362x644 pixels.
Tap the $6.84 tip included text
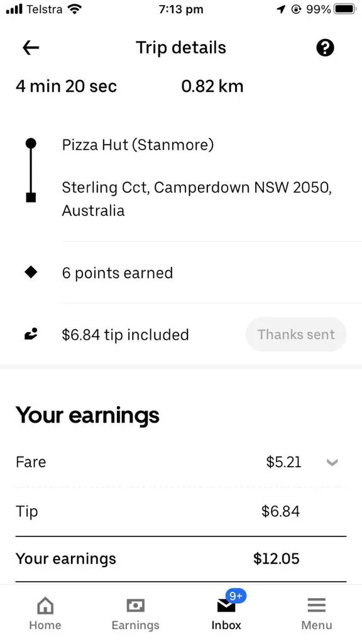click(x=125, y=335)
